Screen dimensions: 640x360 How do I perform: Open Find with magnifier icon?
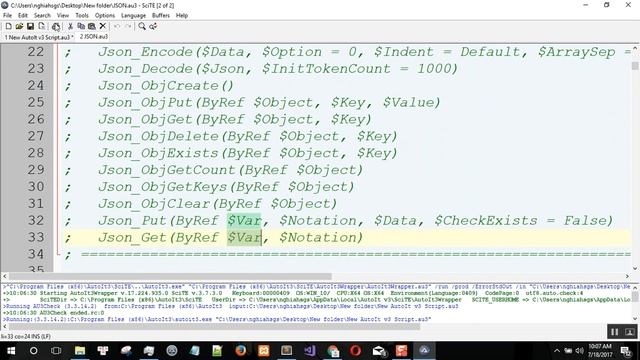(x=142, y=27)
